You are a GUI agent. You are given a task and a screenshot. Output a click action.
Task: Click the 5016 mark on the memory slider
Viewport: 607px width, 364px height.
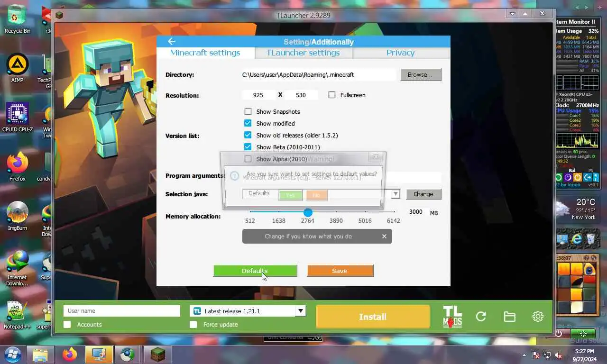pos(365,220)
